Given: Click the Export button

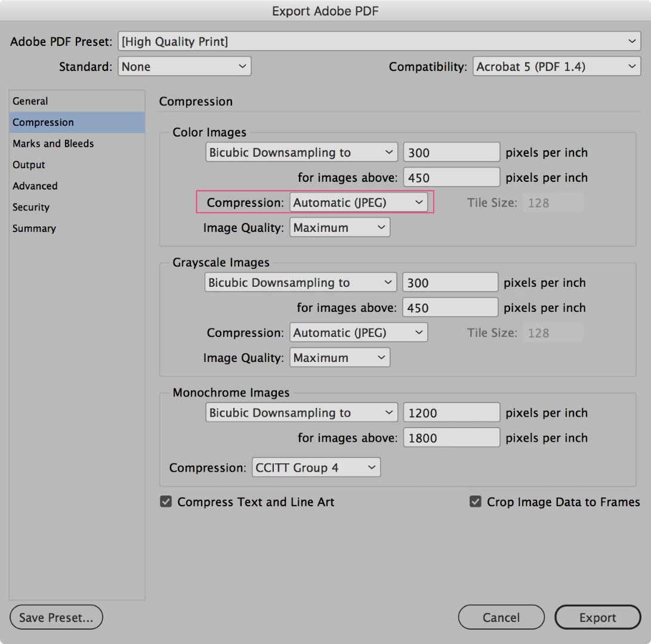Looking at the screenshot, I should point(597,617).
